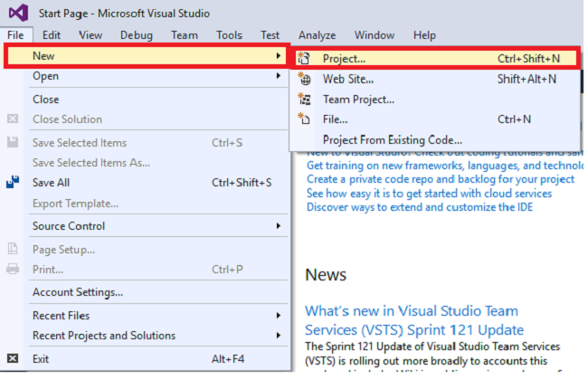The image size is (588, 380).
Task: Open the Analyze menu
Action: tap(317, 34)
